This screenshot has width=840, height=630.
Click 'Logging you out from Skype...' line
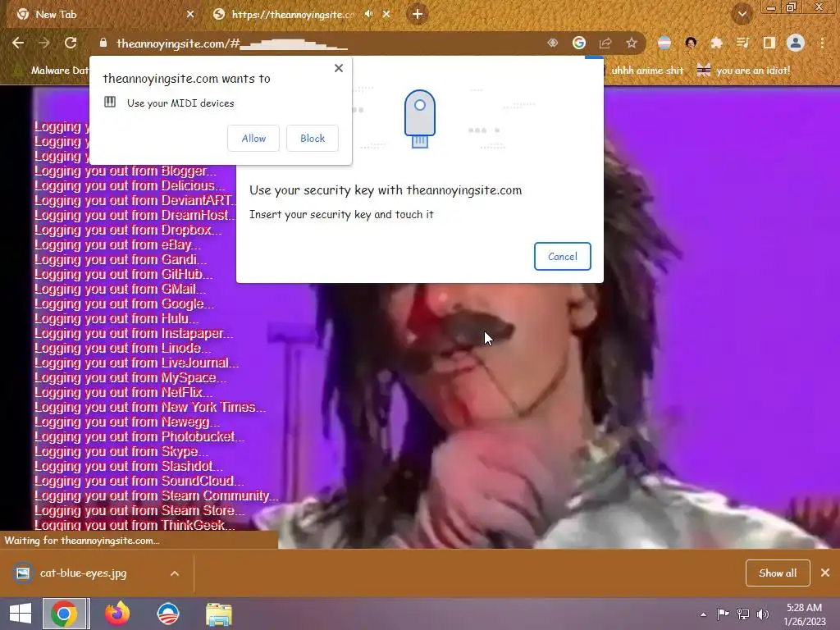click(x=121, y=451)
